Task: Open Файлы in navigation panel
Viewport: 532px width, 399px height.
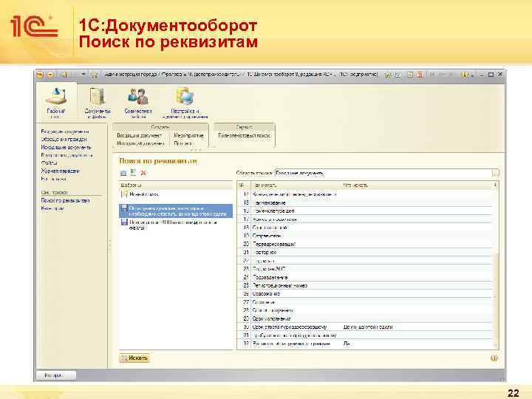Action: pyautogui.click(x=50, y=163)
